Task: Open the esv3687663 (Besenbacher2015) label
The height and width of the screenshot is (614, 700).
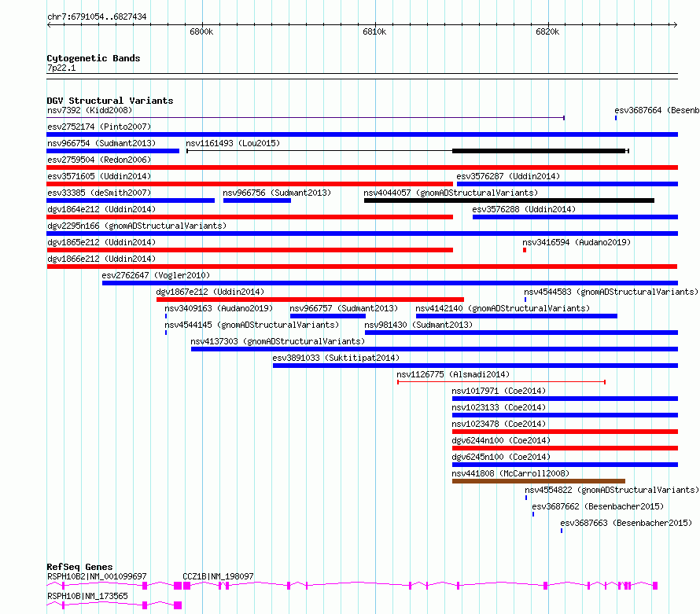Action: point(626,523)
